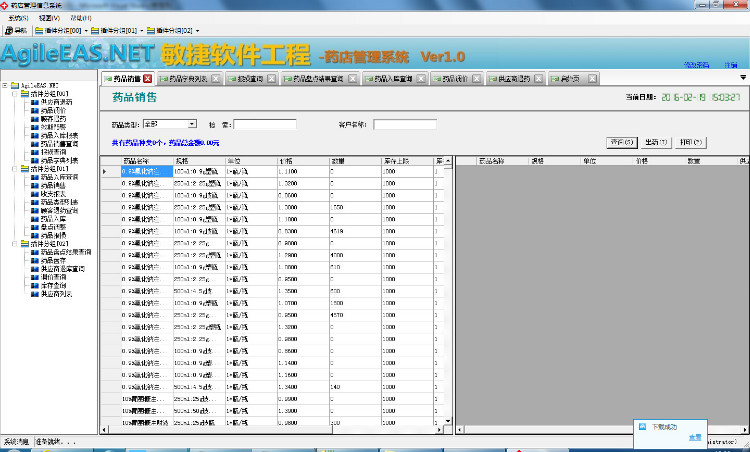
Task: Collapse the 插件分组[00] tree node
Action: tap(15, 94)
